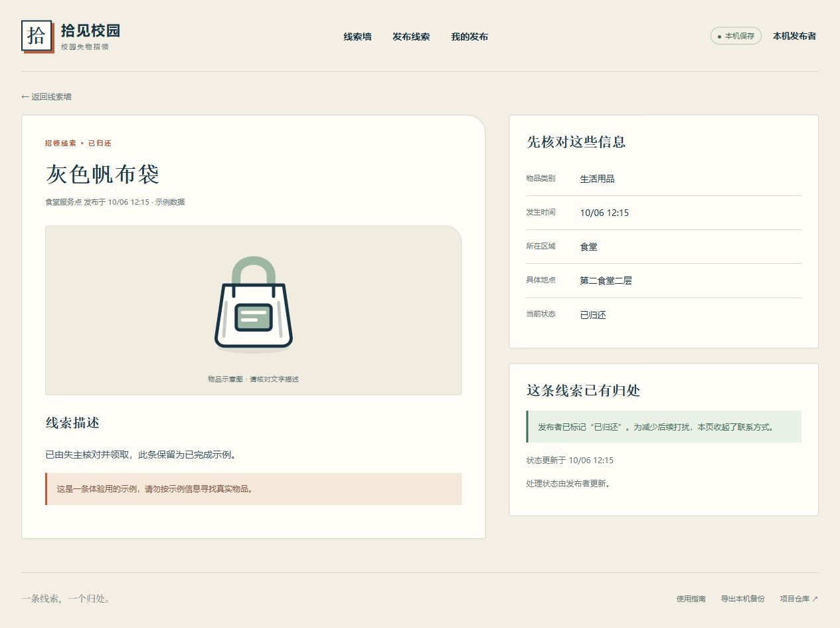Open the 线索墙 nav tab
The height and width of the screenshot is (628, 840).
coord(357,37)
